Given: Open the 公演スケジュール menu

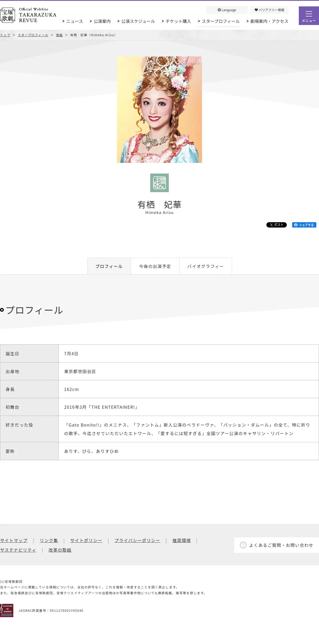Looking at the screenshot, I should (x=136, y=21).
